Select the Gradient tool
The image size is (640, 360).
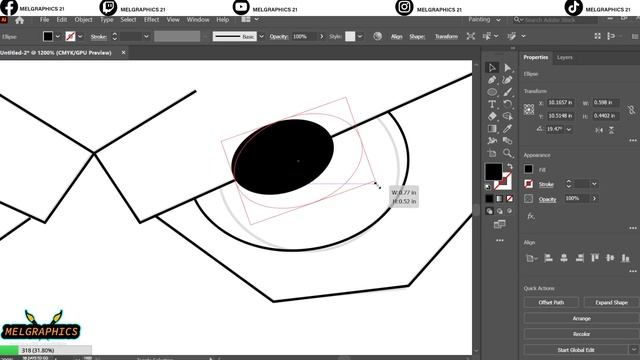click(x=492, y=129)
